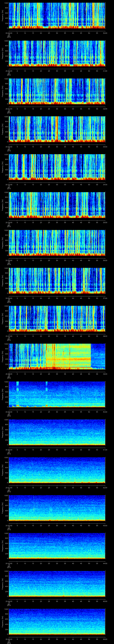Click the 1000 Hz tick on 20:40 spectrogram
Viewport: 114px width, 644px height.
tap(6, 420)
